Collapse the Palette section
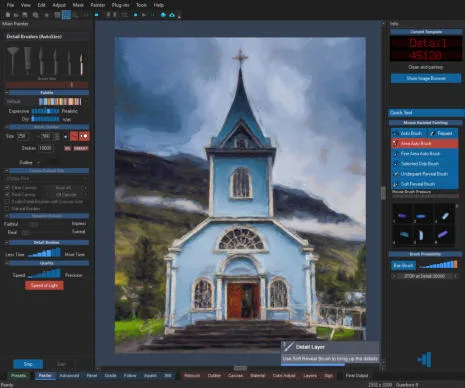 (6, 92)
